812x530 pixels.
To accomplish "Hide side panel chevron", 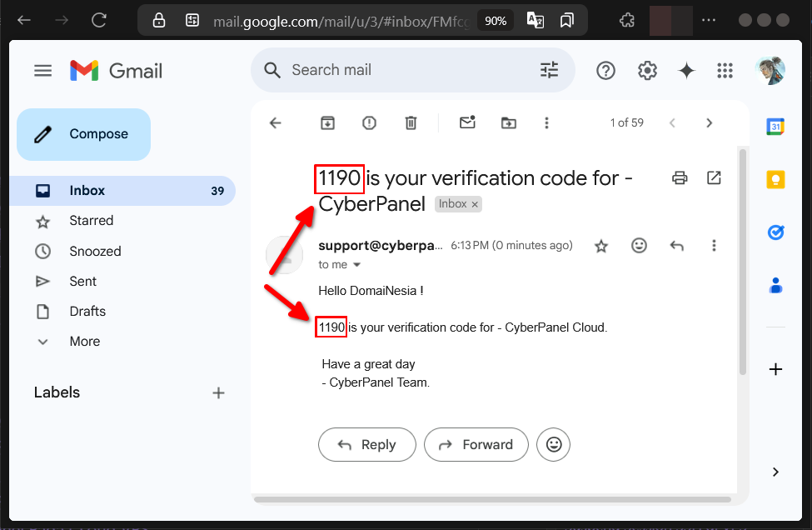I will click(x=775, y=472).
